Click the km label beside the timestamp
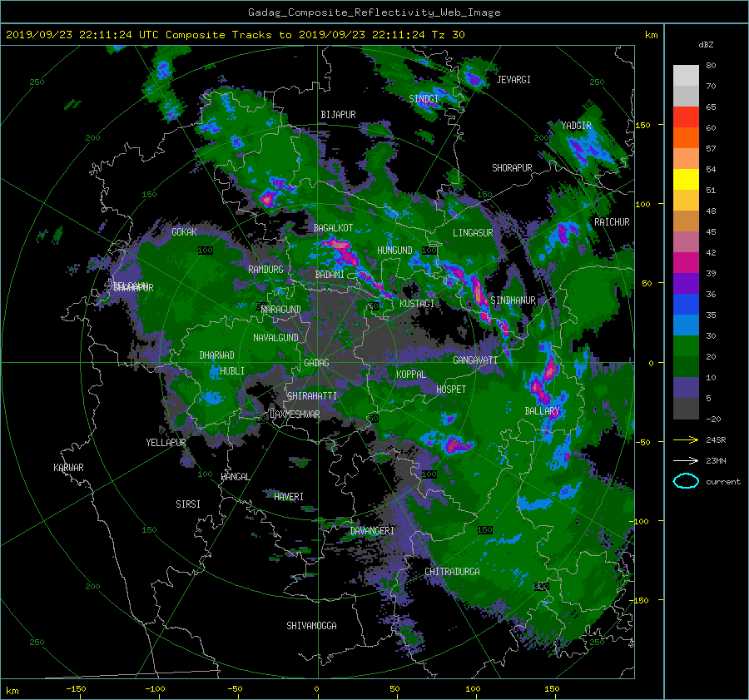 coord(651,35)
